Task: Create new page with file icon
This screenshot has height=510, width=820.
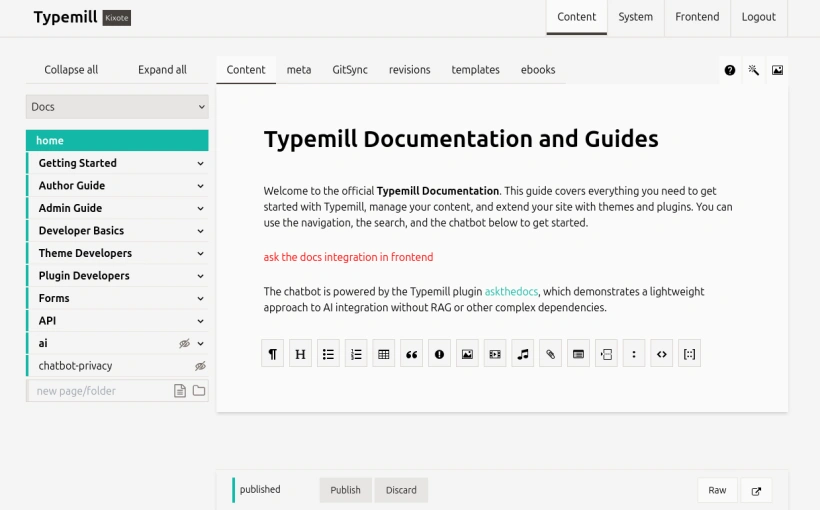Action: pyautogui.click(x=180, y=391)
